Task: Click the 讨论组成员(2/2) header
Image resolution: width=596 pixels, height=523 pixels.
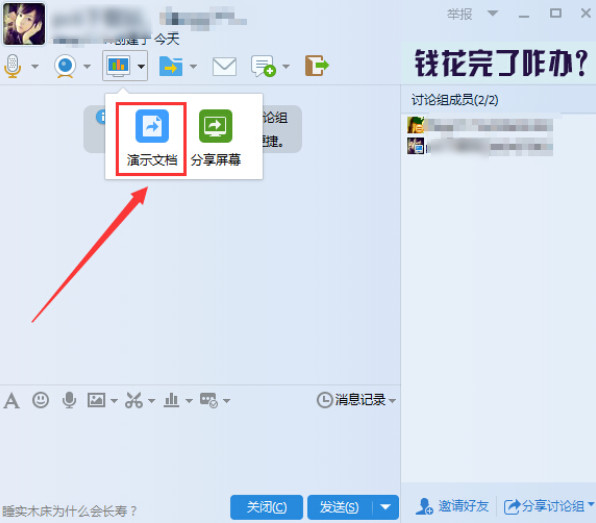Action: point(455,100)
